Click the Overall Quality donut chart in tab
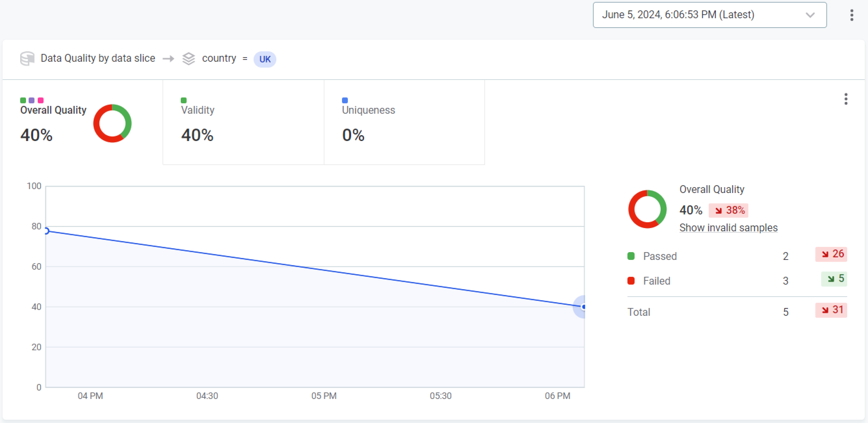This screenshot has height=423, width=868. tap(112, 123)
